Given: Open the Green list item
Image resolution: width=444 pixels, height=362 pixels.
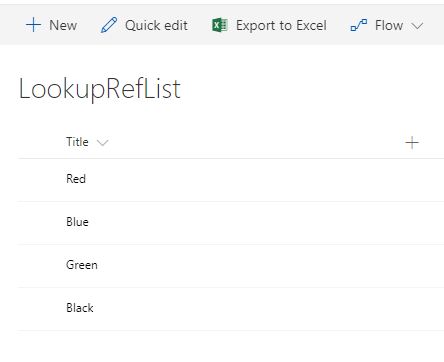Looking at the screenshot, I should point(82,265).
